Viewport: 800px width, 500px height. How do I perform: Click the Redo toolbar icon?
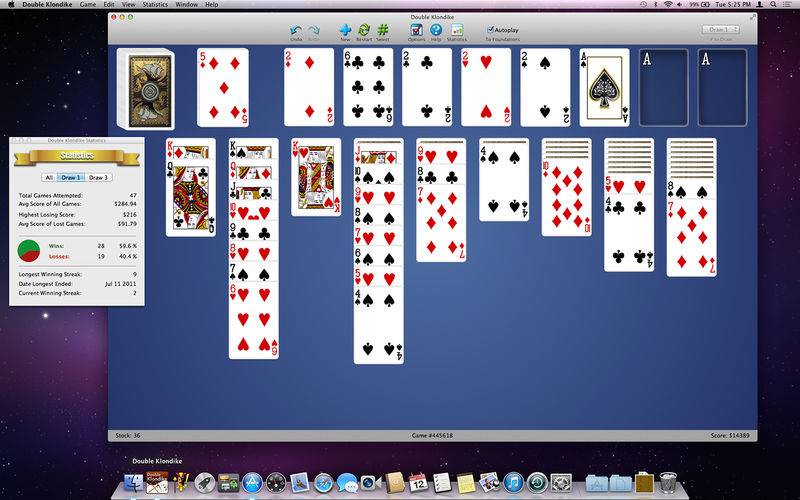314,30
